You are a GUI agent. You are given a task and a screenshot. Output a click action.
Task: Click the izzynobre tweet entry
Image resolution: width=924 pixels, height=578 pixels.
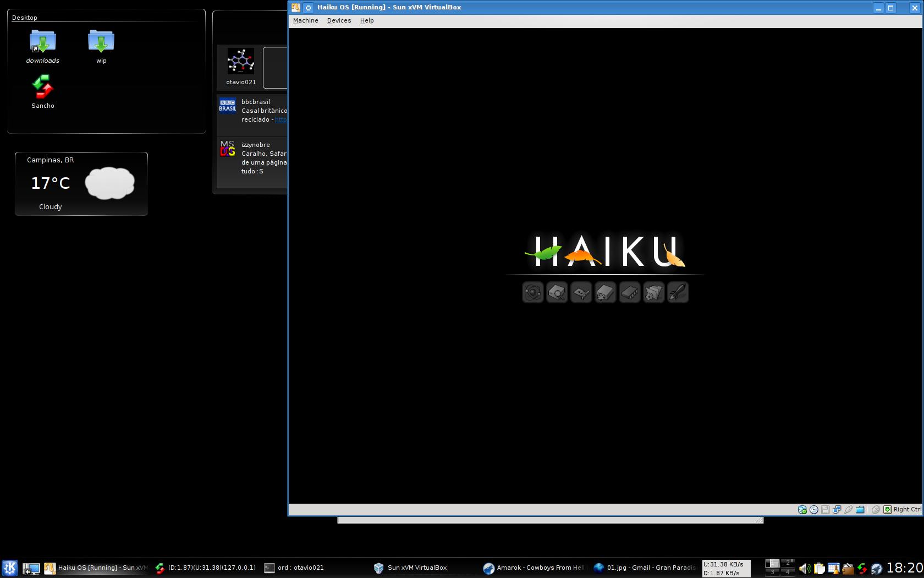pyautogui.click(x=252, y=162)
